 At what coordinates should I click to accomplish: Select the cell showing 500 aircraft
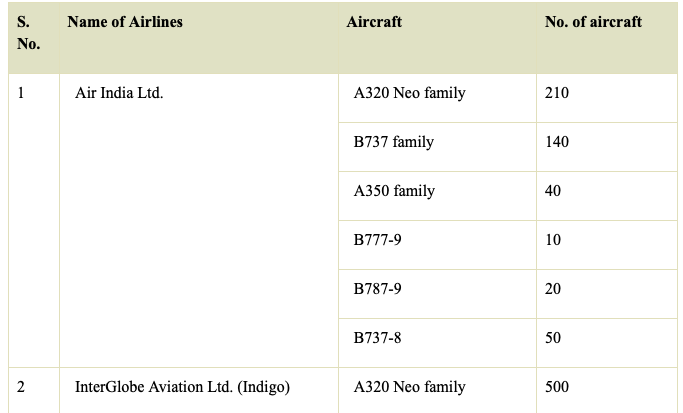coord(557,387)
